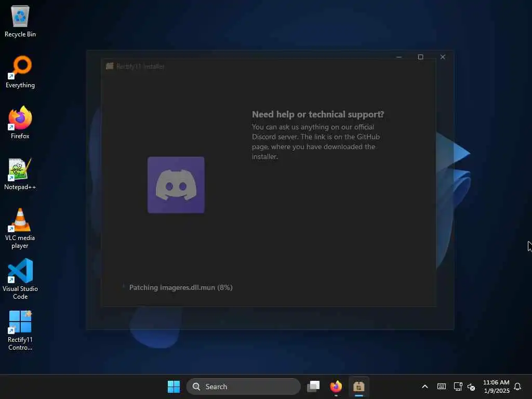Select the Everything search desktop shortcut

[20, 72]
